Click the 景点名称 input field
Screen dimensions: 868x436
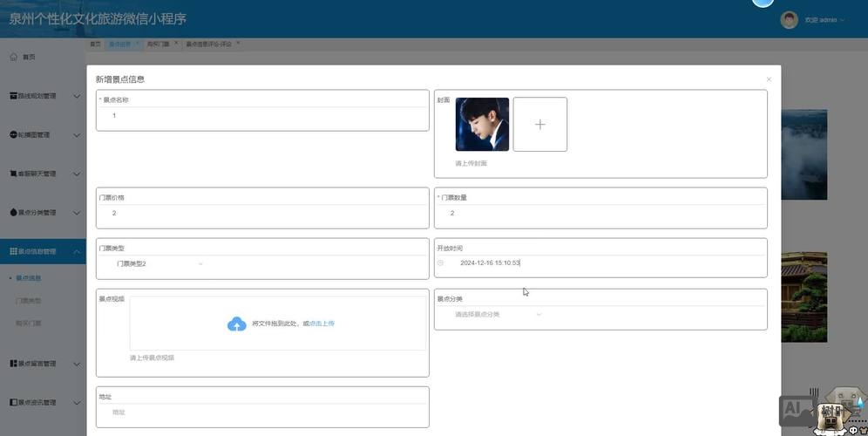point(261,116)
